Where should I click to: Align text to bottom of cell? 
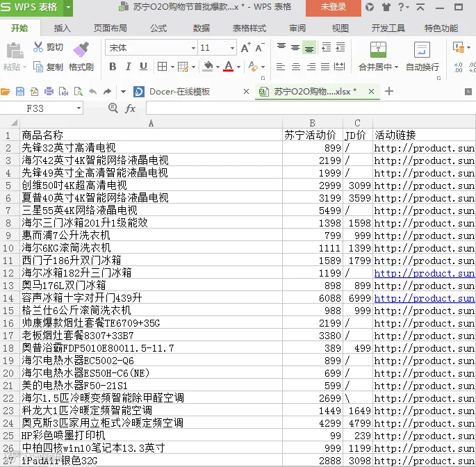[x=309, y=48]
